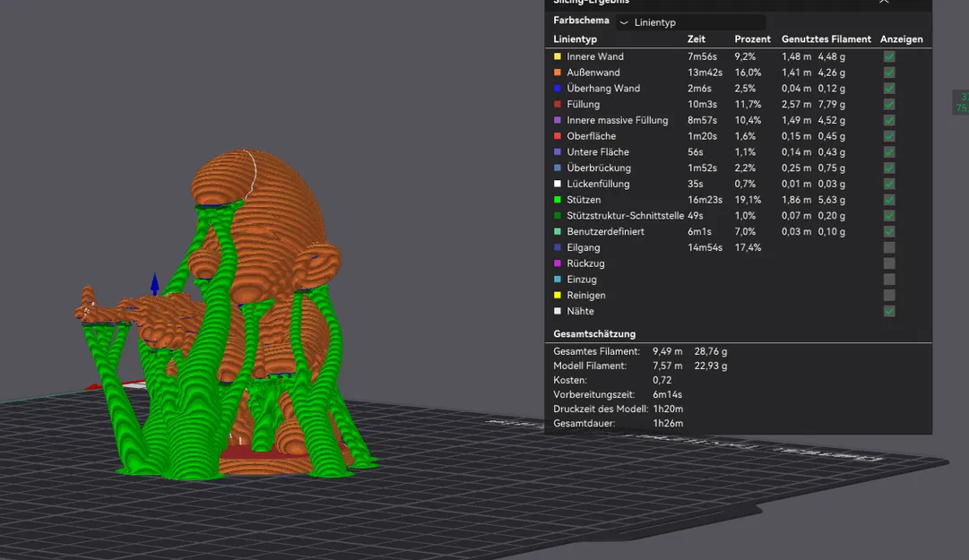Toggle visibility of Innere massive Füllung
The image size is (969, 560).
[888, 120]
